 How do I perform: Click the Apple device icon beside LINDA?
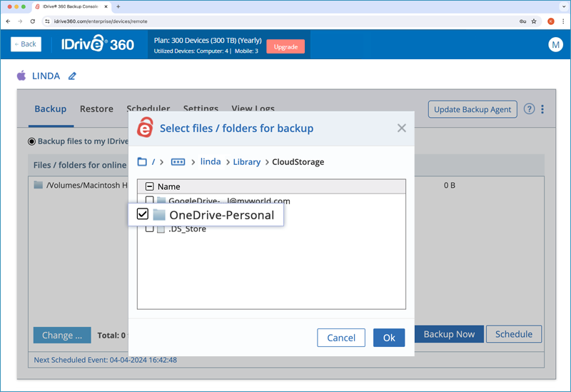(21, 76)
